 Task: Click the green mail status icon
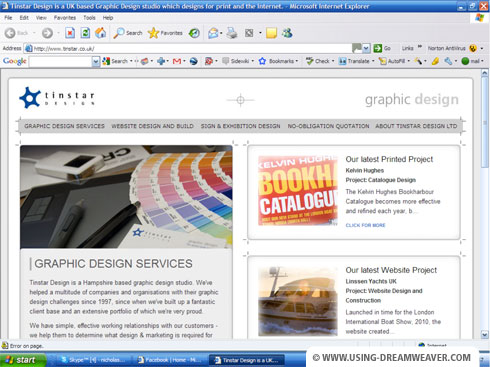[465, 61]
